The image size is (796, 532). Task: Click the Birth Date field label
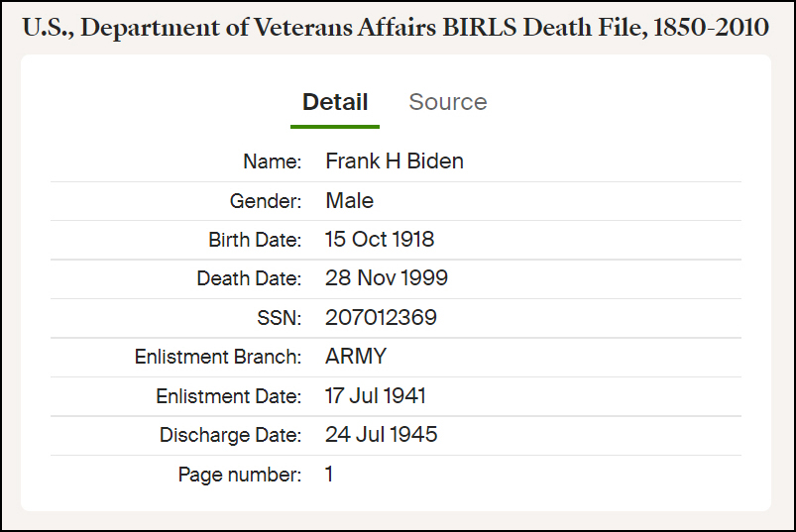[x=254, y=240]
